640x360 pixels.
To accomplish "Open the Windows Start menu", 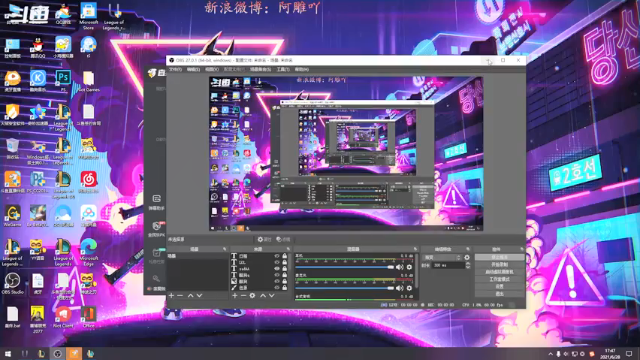I will pyautogui.click(x=7, y=354).
